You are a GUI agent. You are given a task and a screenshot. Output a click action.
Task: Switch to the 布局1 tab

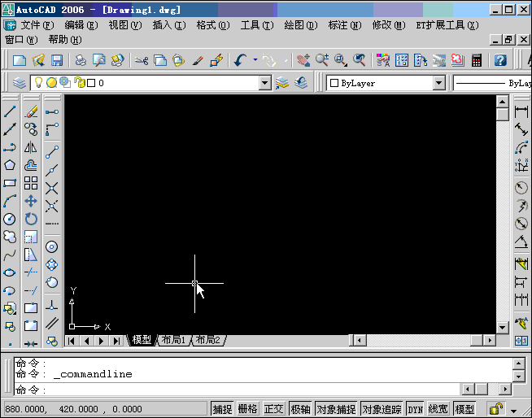(x=174, y=340)
